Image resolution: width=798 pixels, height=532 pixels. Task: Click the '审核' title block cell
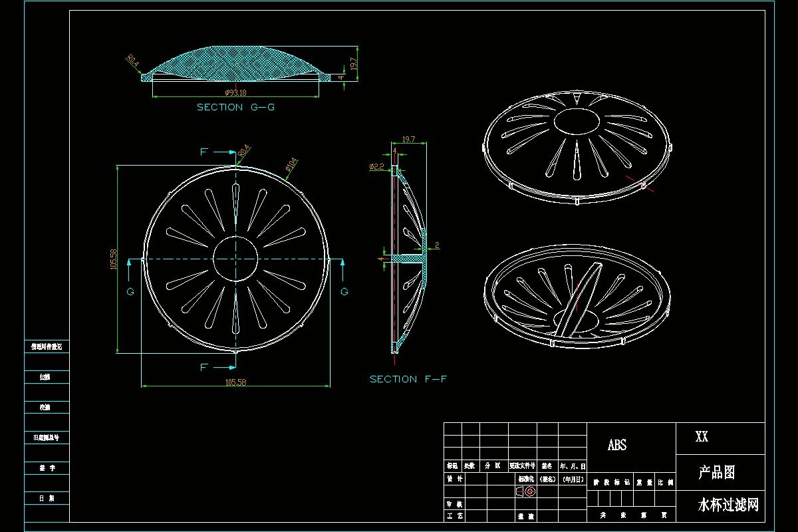(453, 504)
